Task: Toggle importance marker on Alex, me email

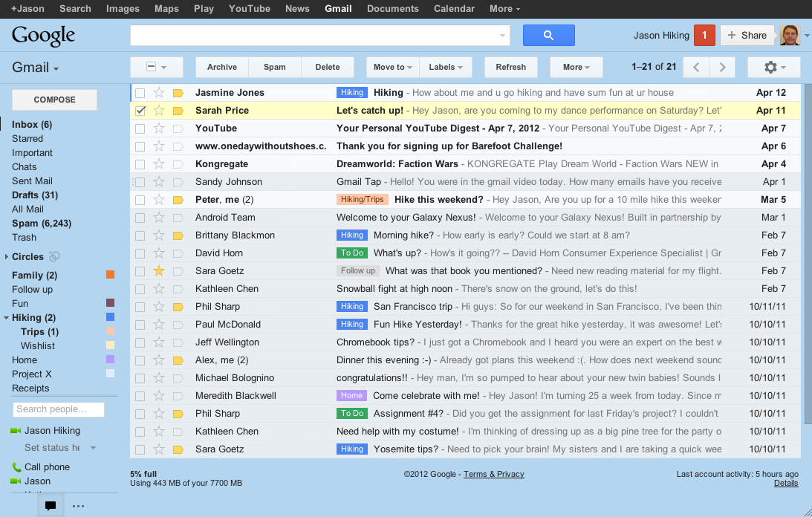Action: click(x=178, y=360)
